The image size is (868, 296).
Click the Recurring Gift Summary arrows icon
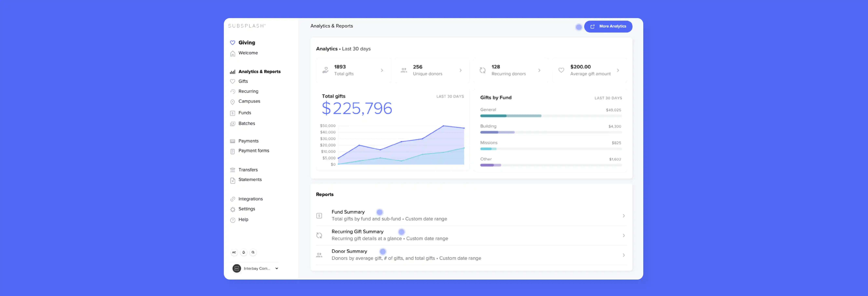319,235
